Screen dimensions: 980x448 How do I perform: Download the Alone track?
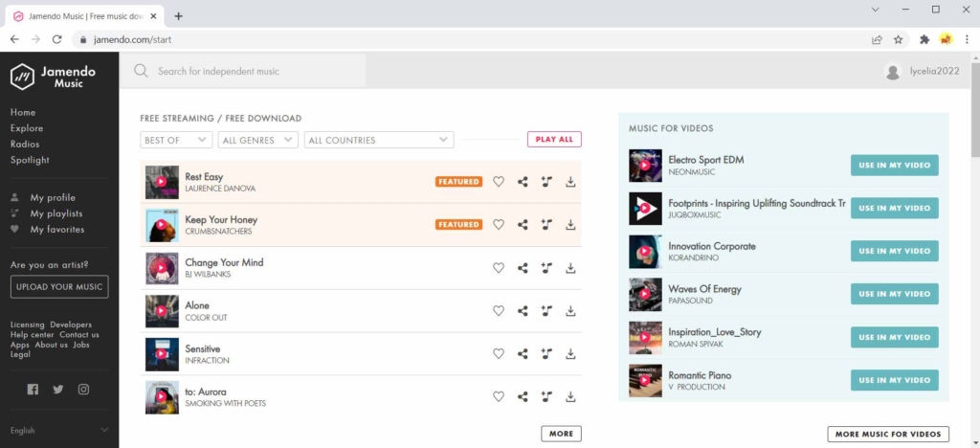(570, 310)
